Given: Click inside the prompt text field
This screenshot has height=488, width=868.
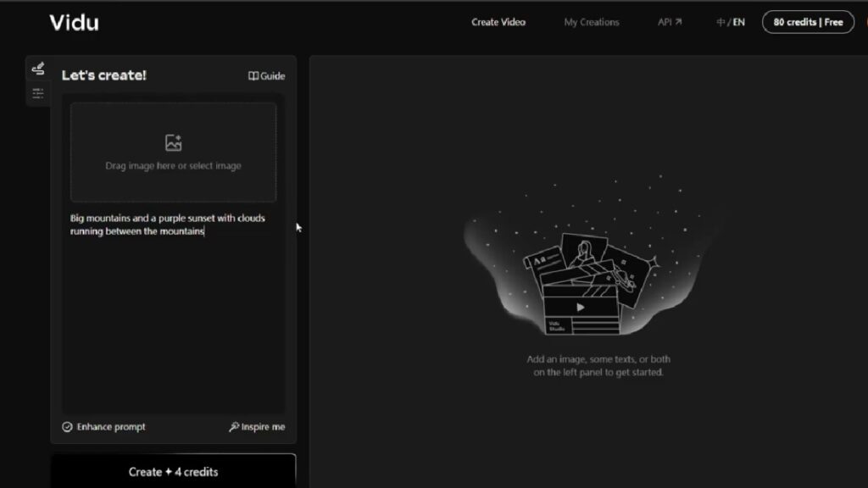Looking at the screenshot, I should pos(173,312).
